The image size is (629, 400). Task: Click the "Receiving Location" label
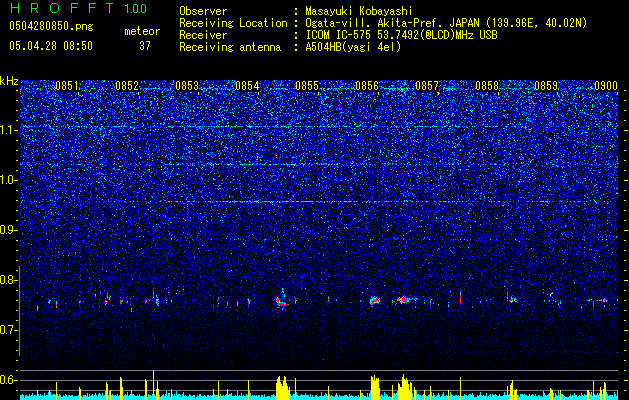point(233,23)
